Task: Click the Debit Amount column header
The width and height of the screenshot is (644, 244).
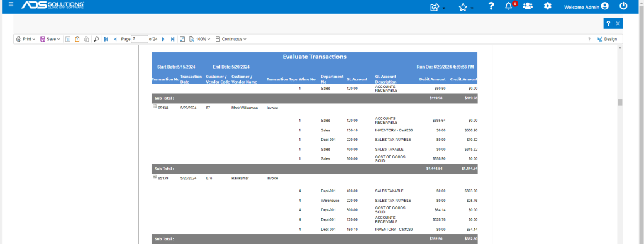Action: coord(432,79)
